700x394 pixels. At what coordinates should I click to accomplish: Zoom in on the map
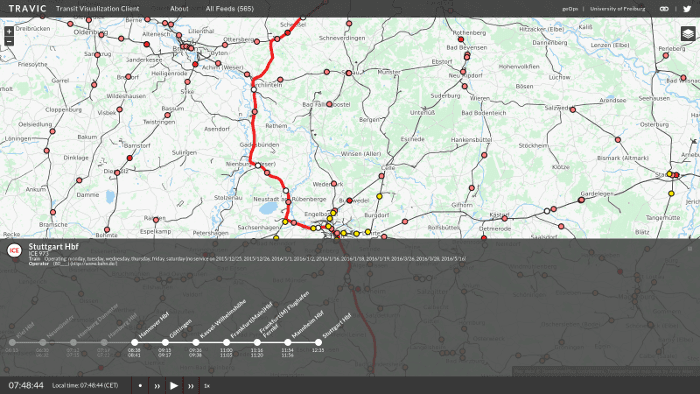point(9,31)
